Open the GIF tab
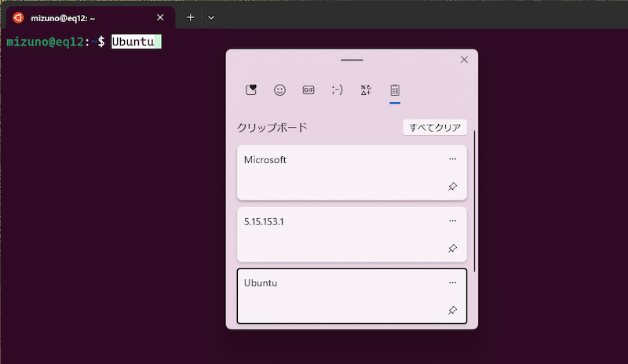628x364 pixels. click(x=309, y=89)
